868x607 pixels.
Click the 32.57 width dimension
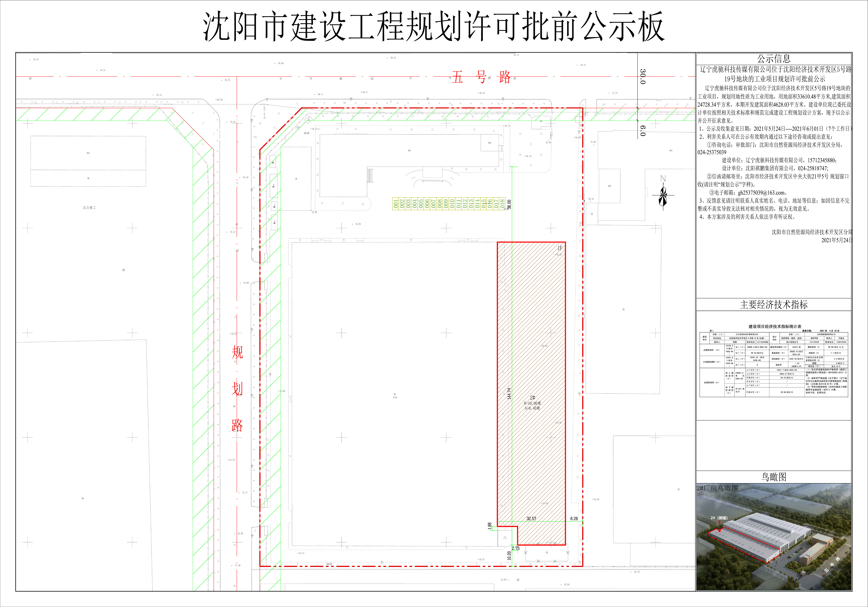click(531, 519)
